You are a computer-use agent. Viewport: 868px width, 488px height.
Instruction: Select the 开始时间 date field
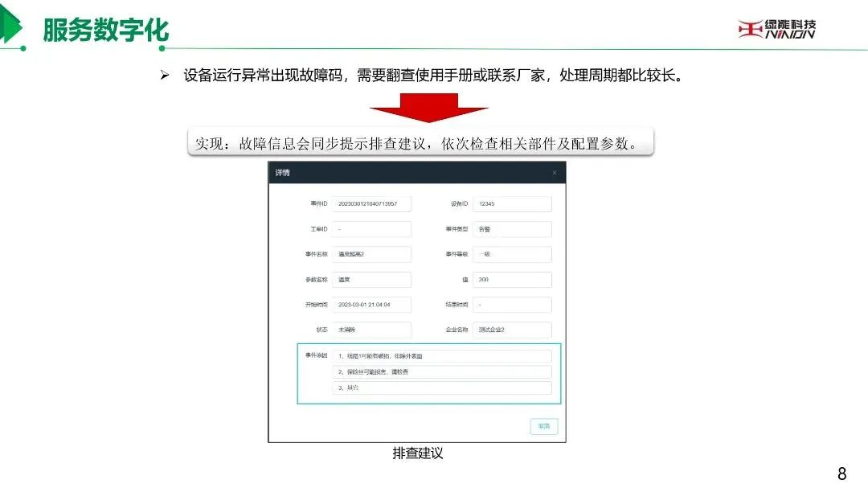[x=371, y=305]
